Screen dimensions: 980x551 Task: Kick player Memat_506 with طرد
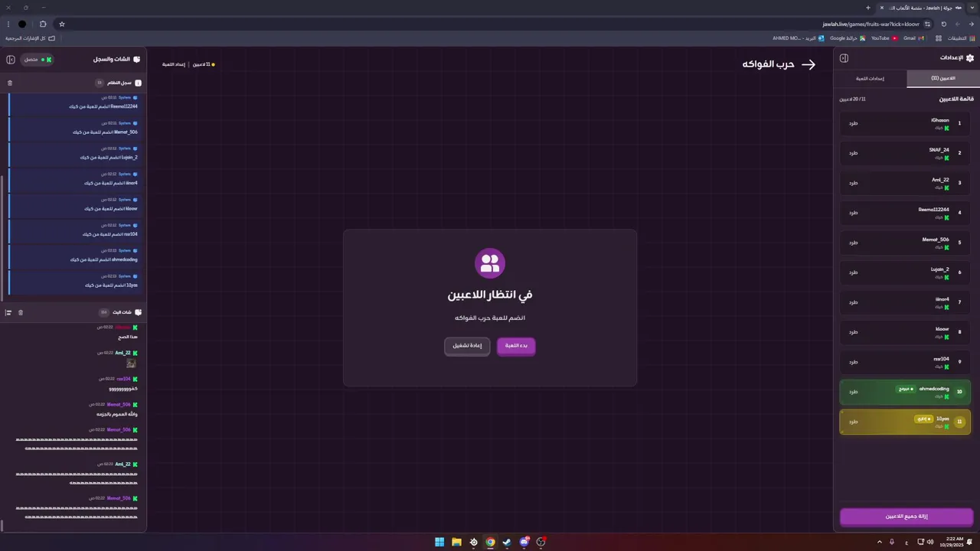(x=853, y=243)
